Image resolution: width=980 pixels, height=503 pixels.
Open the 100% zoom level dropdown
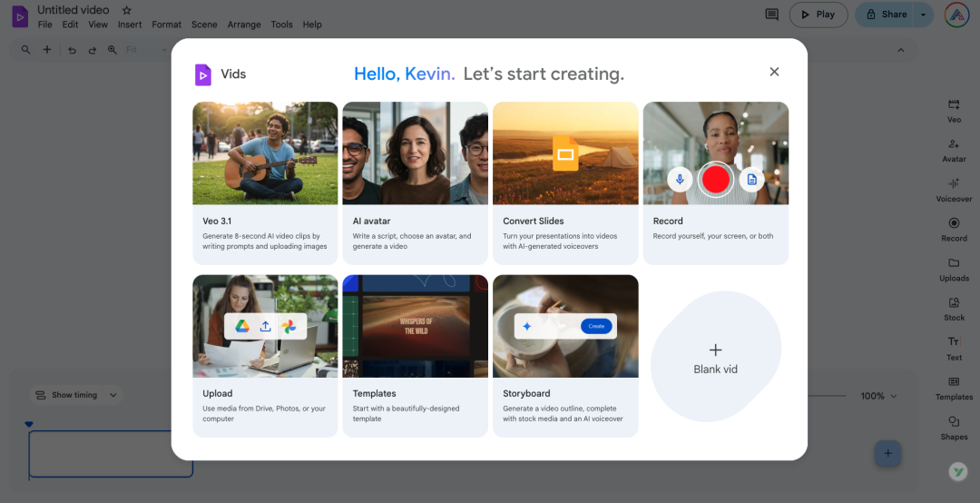tap(878, 396)
